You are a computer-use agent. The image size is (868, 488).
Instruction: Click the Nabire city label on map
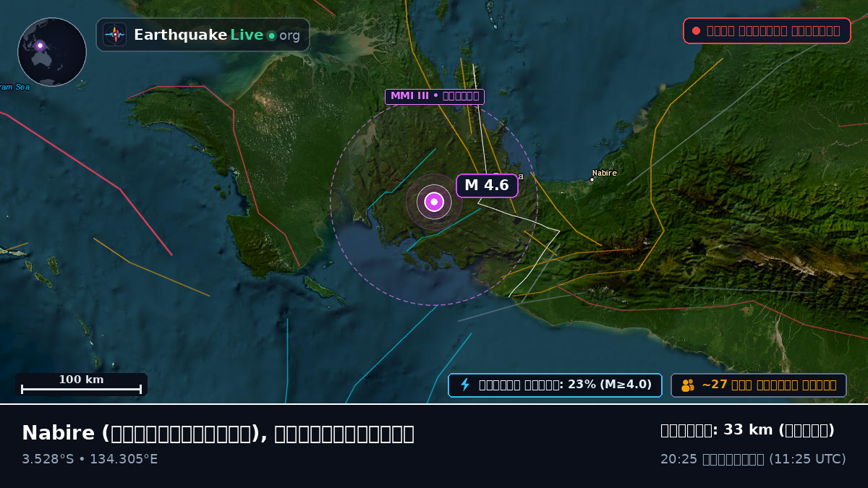[x=605, y=174]
